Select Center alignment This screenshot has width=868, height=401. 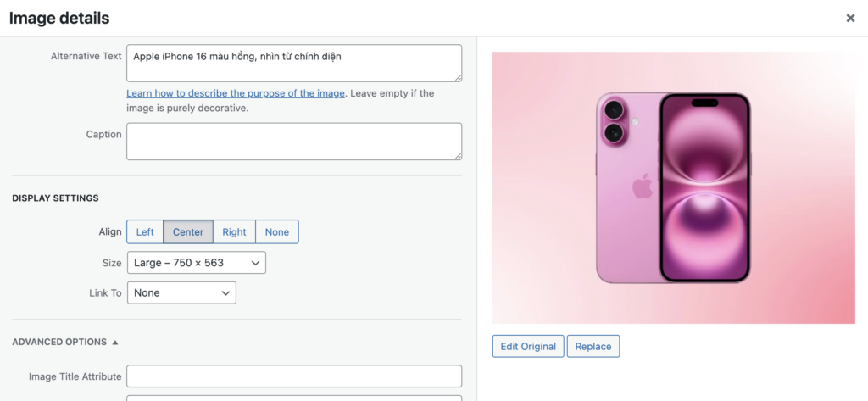tap(188, 232)
